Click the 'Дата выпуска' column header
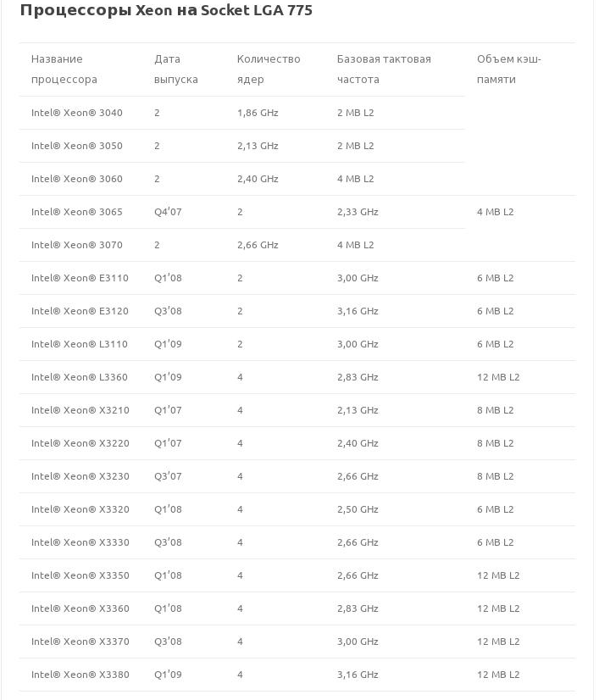 coord(176,69)
